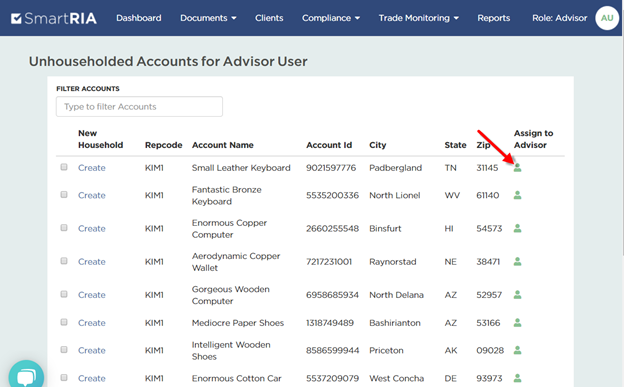
Task: Create household for Enormous Cotton Car
Action: click(92, 378)
